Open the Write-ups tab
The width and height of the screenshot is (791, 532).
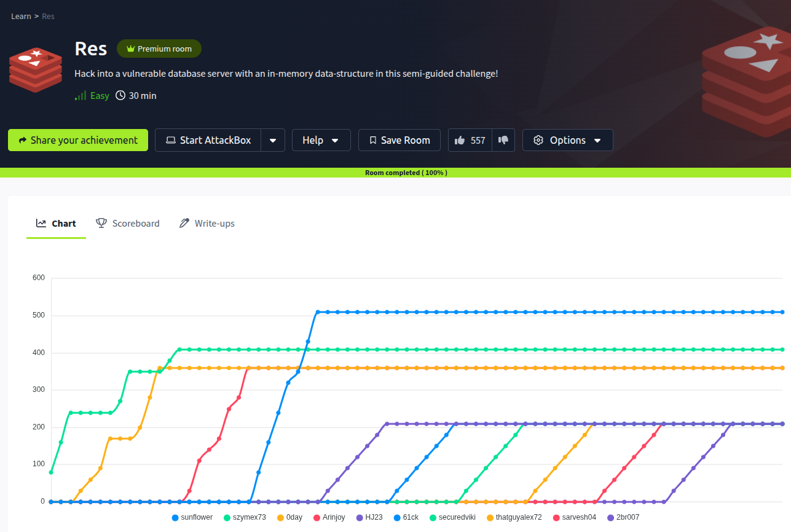point(207,224)
